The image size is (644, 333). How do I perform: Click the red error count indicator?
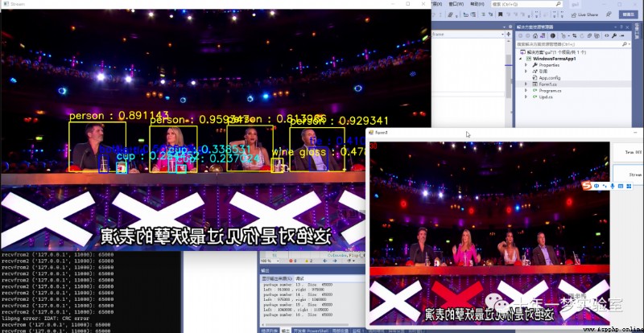[293, 261]
